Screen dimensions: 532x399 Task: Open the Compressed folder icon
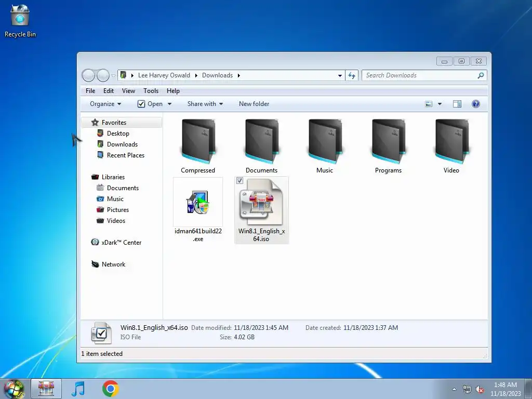click(x=198, y=141)
